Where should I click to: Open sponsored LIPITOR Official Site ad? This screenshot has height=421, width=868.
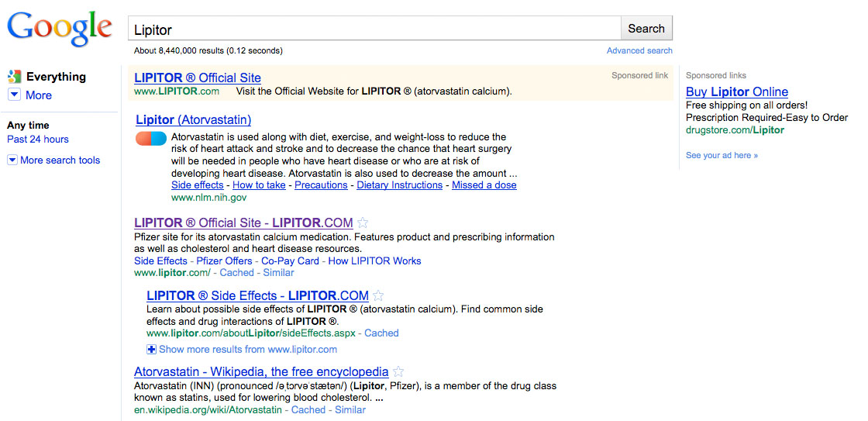(198, 78)
